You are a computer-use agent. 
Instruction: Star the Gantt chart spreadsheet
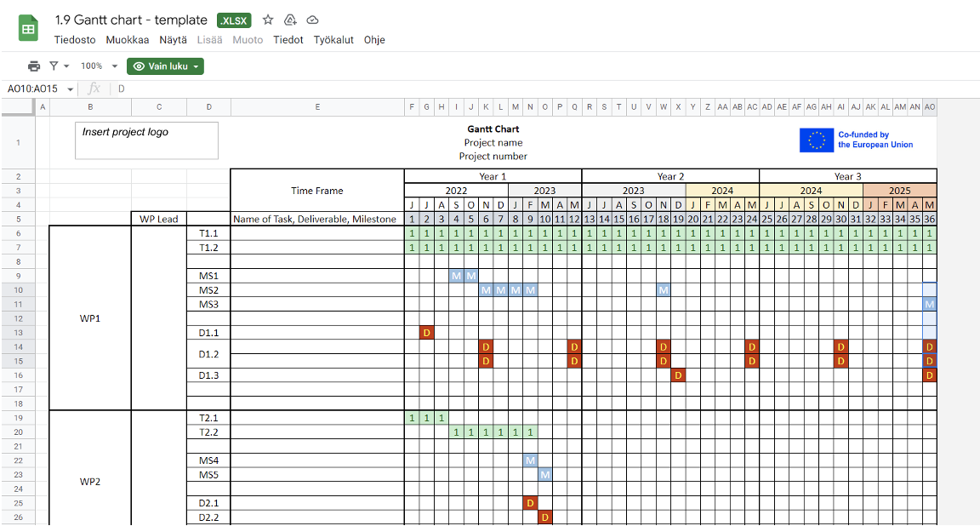coord(268,20)
